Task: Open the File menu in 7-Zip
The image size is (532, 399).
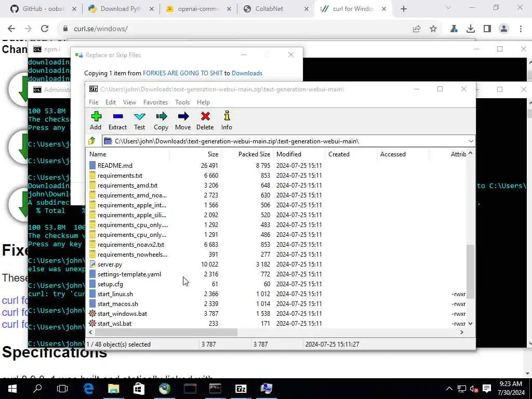Action: click(x=94, y=102)
